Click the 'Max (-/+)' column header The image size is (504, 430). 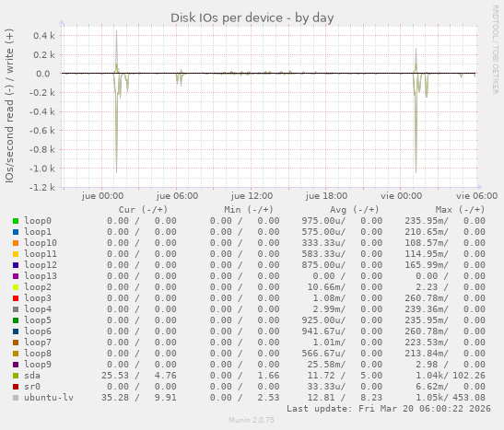460,210
